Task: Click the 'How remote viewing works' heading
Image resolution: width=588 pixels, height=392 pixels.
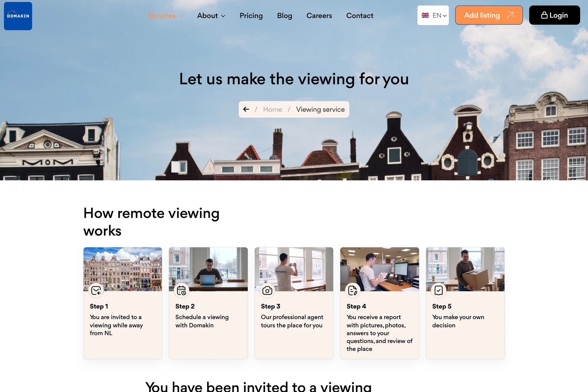Action: (151, 222)
